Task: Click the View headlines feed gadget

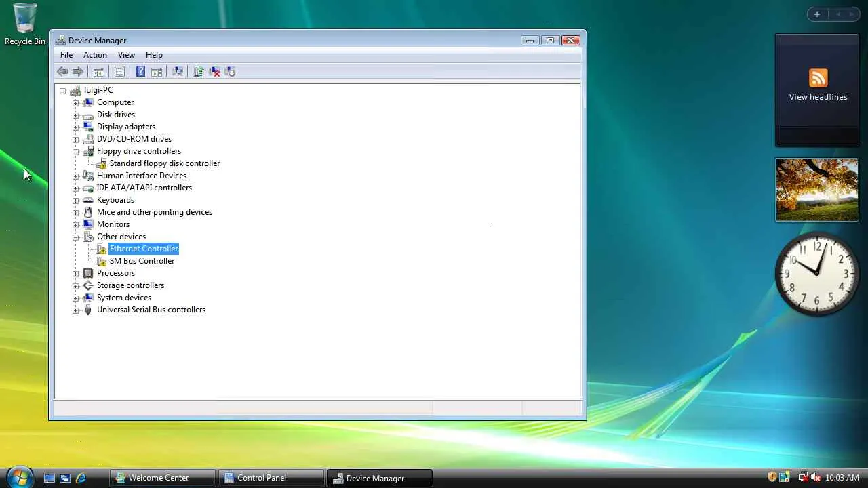Action: tap(817, 89)
